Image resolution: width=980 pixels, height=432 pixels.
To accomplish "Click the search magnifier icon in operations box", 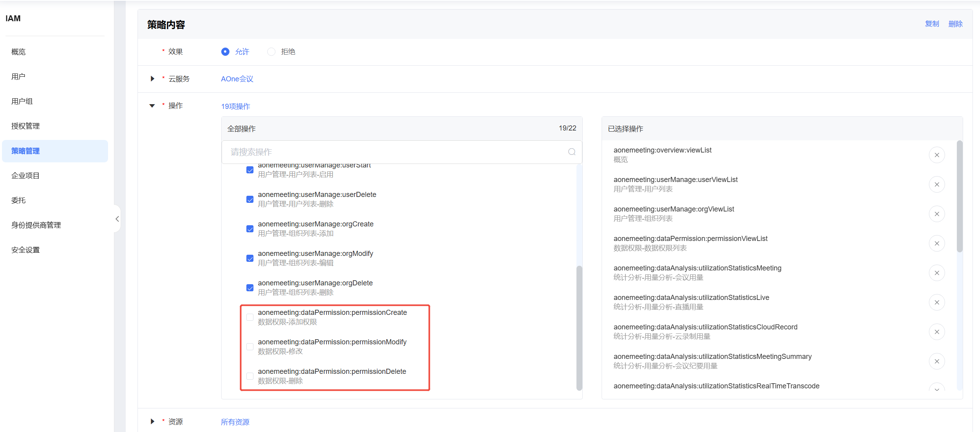I will coord(572,152).
